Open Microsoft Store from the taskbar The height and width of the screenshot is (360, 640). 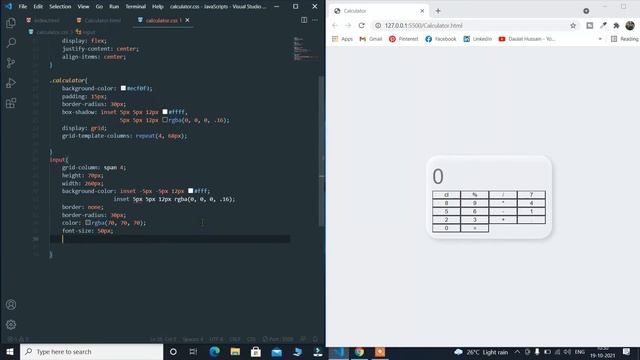(256, 351)
